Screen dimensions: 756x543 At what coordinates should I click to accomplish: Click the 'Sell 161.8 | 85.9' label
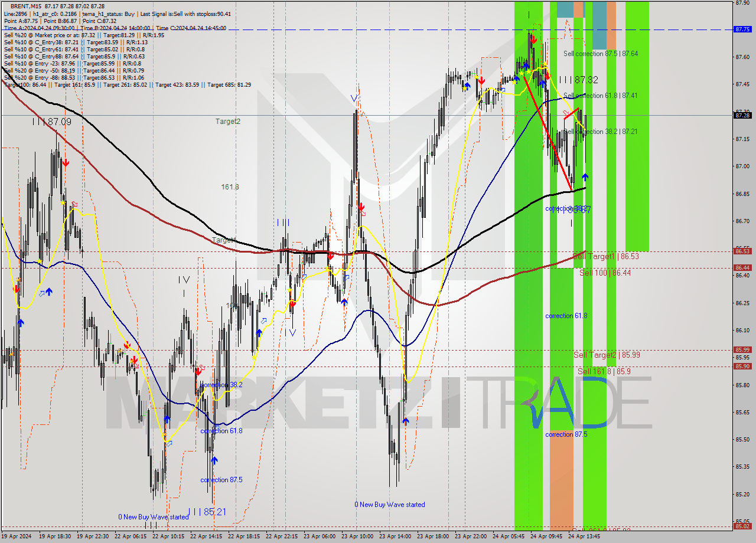(x=604, y=371)
